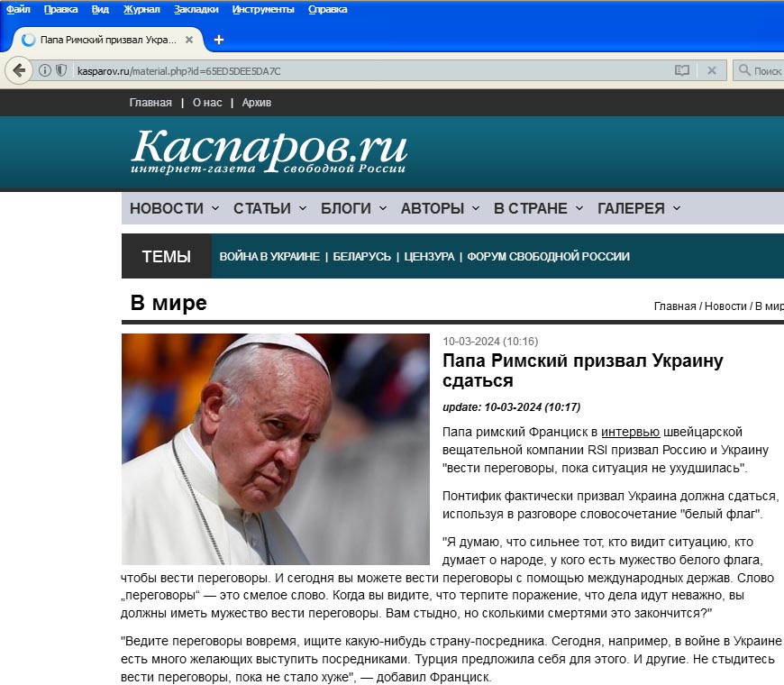
Task: Go to ВОЙНА В УКРАИНЕ topic
Action: [x=269, y=257]
